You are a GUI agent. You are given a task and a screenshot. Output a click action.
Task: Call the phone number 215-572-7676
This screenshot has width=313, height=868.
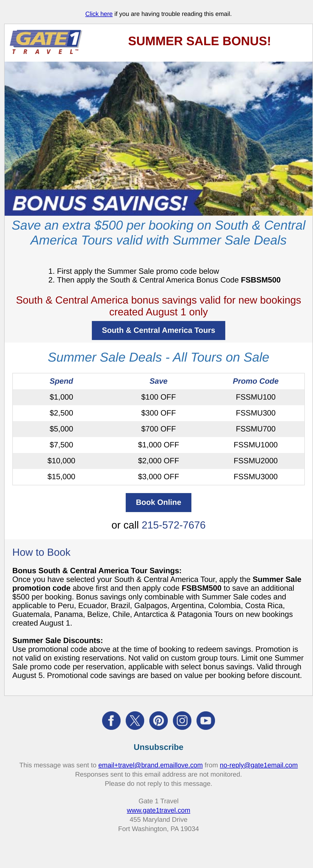click(173, 525)
